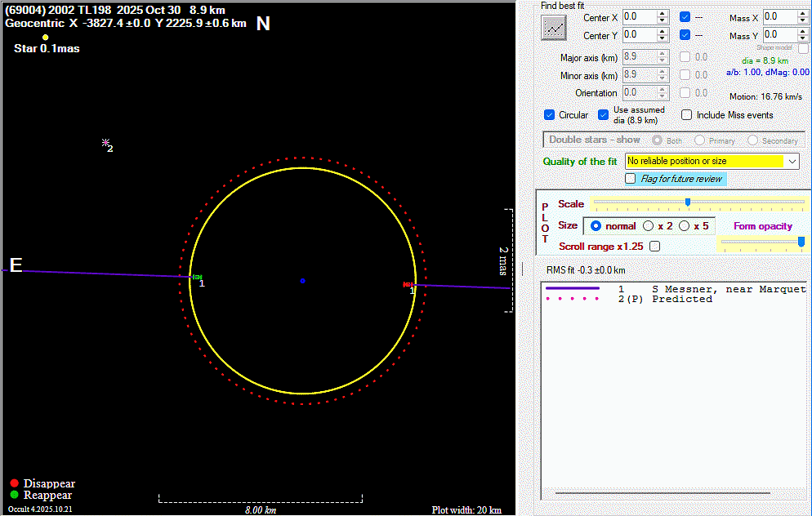Disable Use assumed dia option
The width and height of the screenshot is (812, 516).
point(604,115)
